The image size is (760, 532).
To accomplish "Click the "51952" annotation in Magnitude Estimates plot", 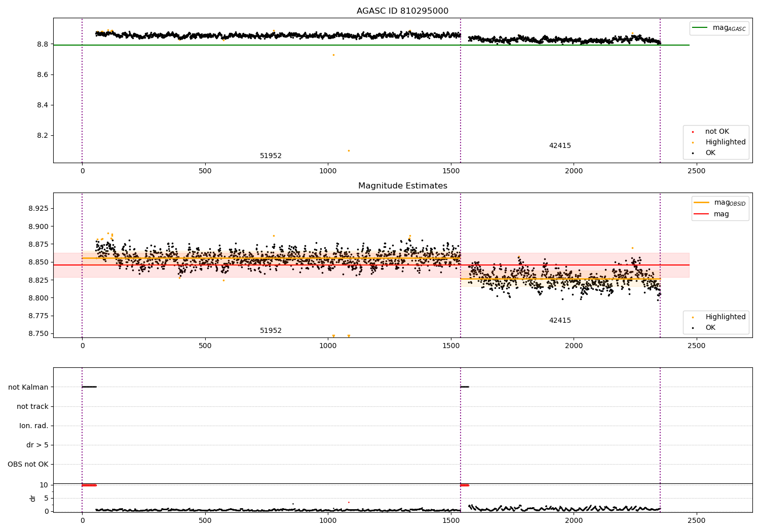I will pyautogui.click(x=271, y=331).
